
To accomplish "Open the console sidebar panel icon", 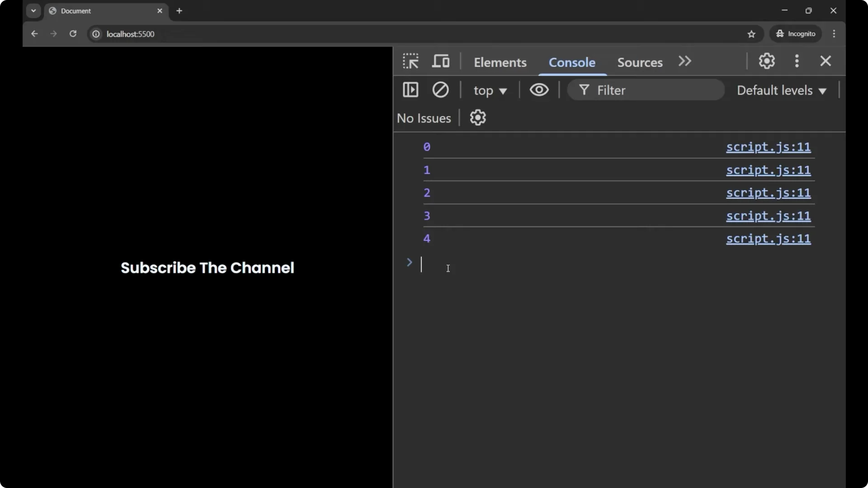I will pyautogui.click(x=410, y=90).
